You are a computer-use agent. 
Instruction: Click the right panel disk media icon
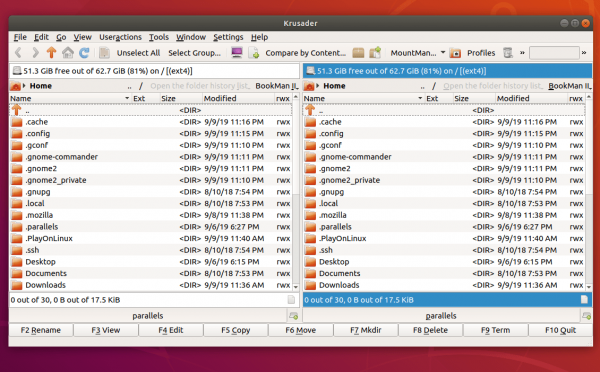coord(311,71)
